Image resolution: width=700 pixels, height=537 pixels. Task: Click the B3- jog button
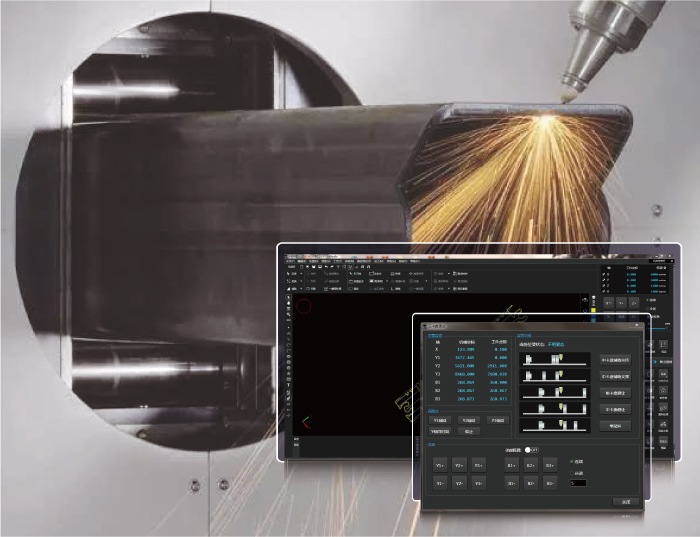coord(550,483)
